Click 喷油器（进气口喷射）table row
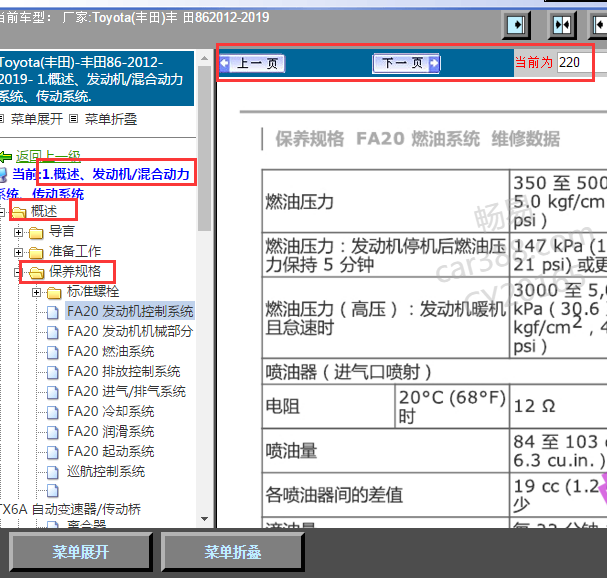Image resolution: width=607 pixels, height=578 pixels. click(435, 372)
